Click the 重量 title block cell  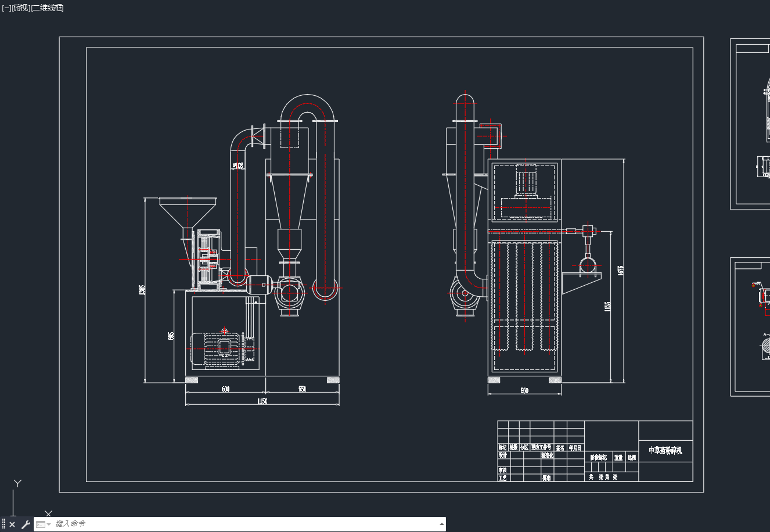[618, 458]
